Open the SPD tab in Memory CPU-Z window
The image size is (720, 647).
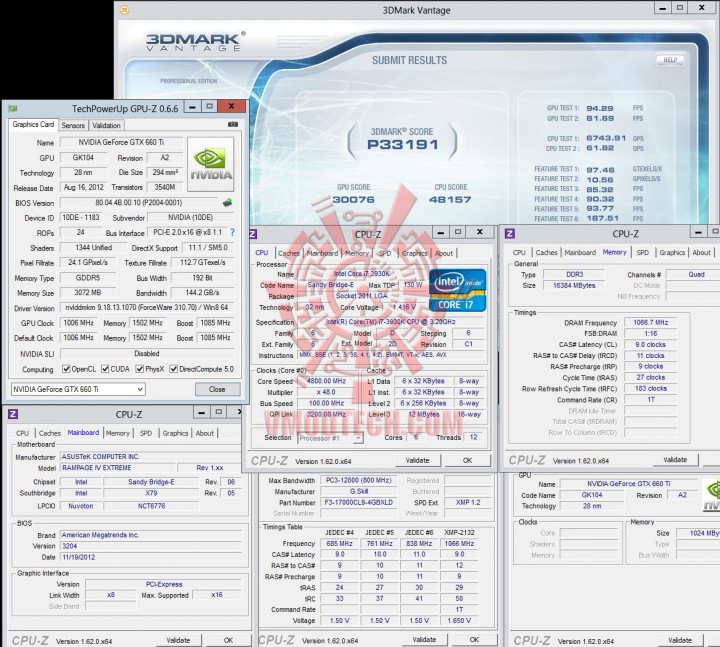[642, 253]
